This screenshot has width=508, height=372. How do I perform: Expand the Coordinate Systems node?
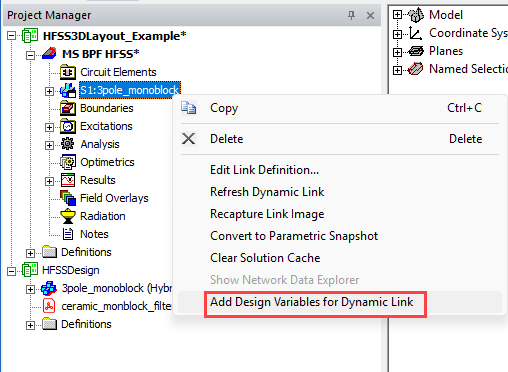(x=397, y=34)
